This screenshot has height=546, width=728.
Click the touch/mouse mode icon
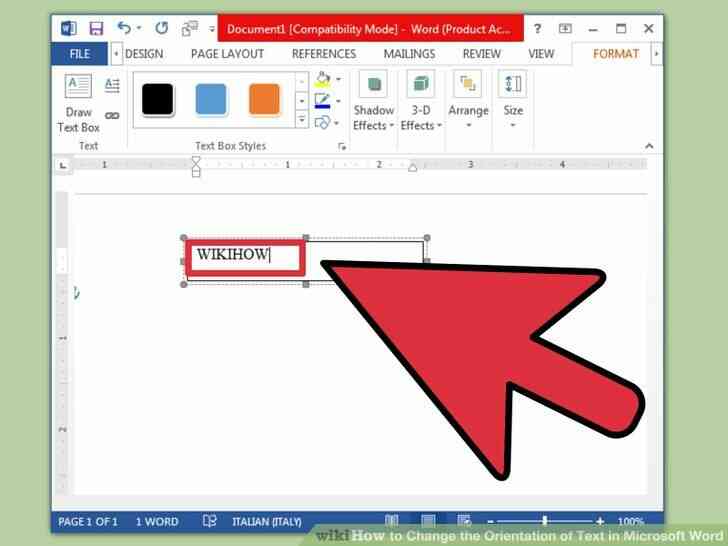[x=189, y=29]
